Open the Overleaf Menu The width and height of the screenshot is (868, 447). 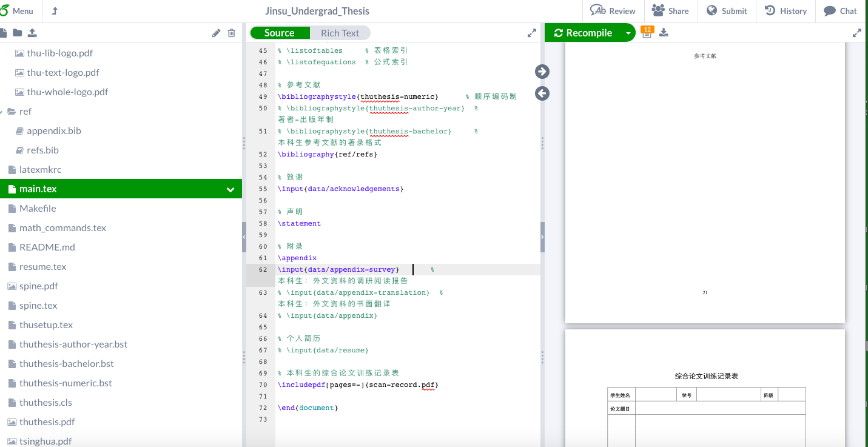[x=18, y=11]
